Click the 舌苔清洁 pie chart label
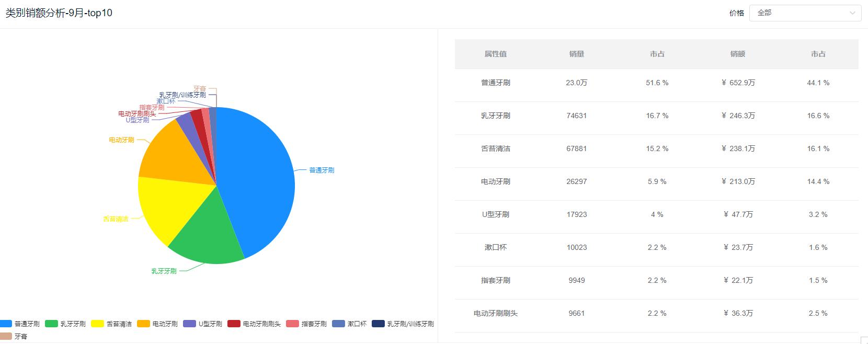Viewport: 868px width, 344px height. coord(116,219)
